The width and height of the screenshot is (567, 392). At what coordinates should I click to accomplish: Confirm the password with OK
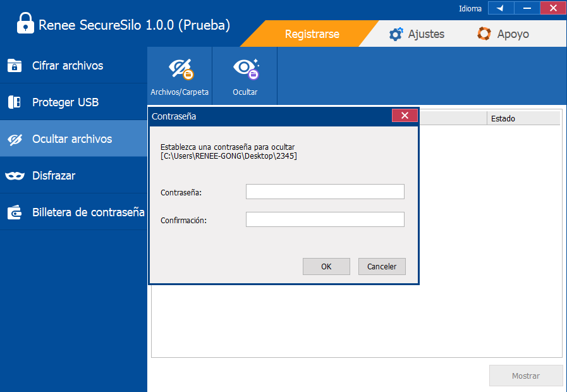coord(326,267)
